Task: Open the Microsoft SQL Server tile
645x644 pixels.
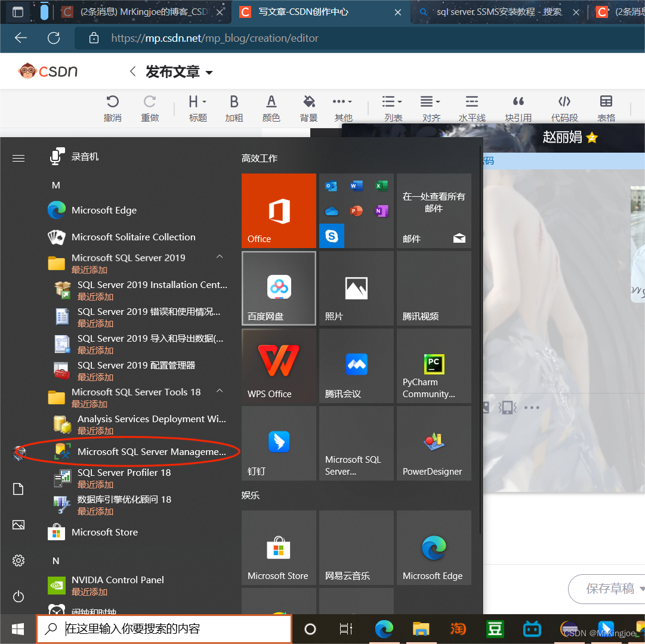Action: [x=356, y=443]
